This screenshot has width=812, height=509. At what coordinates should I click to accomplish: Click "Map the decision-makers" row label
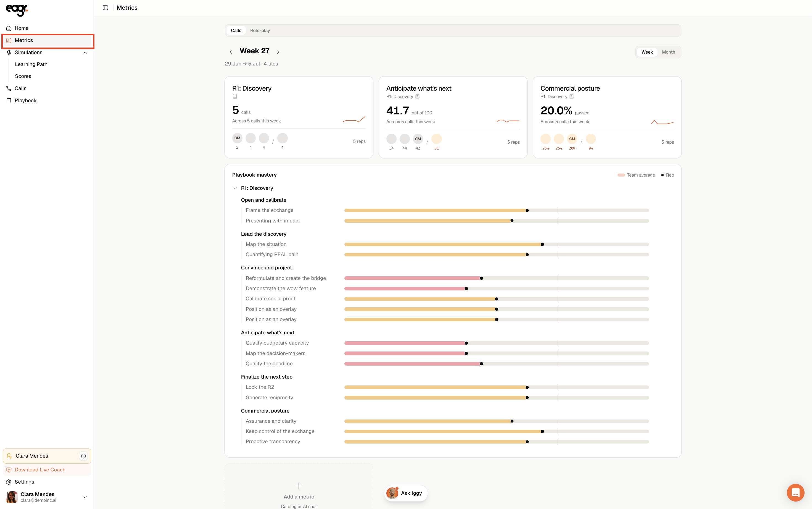pos(275,353)
